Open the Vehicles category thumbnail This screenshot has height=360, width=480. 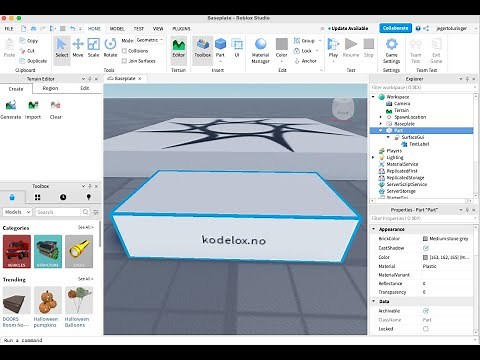point(17,251)
